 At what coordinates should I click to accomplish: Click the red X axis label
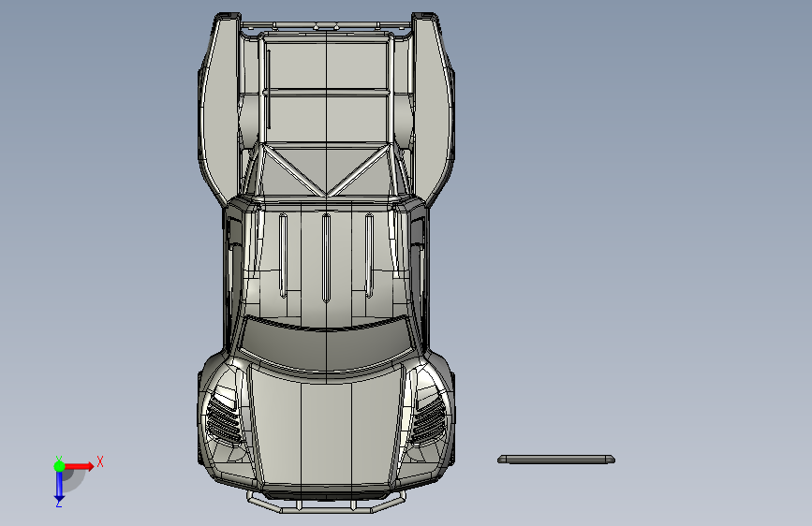pyautogui.click(x=100, y=461)
